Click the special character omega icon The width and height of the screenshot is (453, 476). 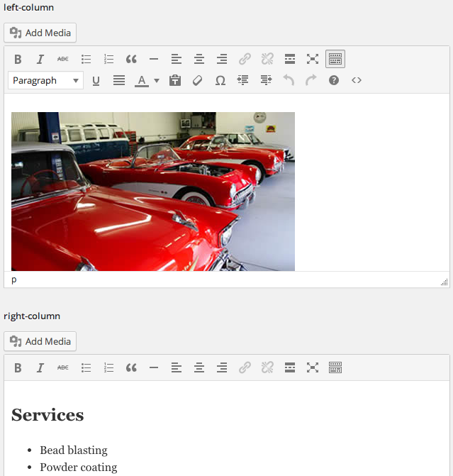pyautogui.click(x=220, y=81)
